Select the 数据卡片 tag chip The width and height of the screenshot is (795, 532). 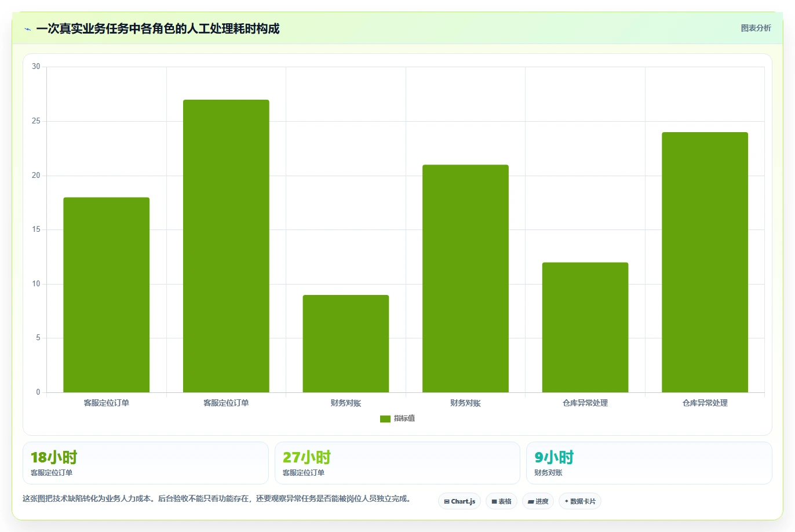pos(579,501)
